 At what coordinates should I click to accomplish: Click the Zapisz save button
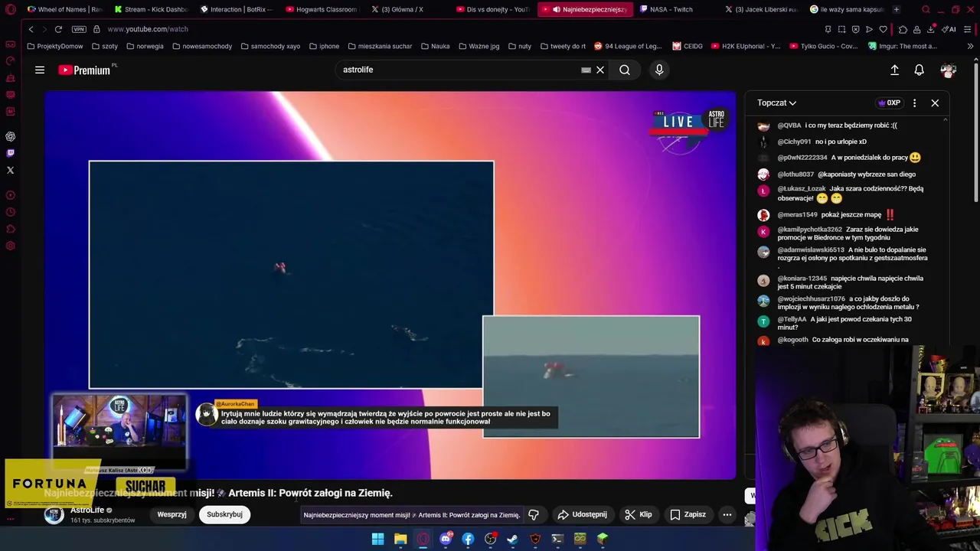[x=688, y=514]
